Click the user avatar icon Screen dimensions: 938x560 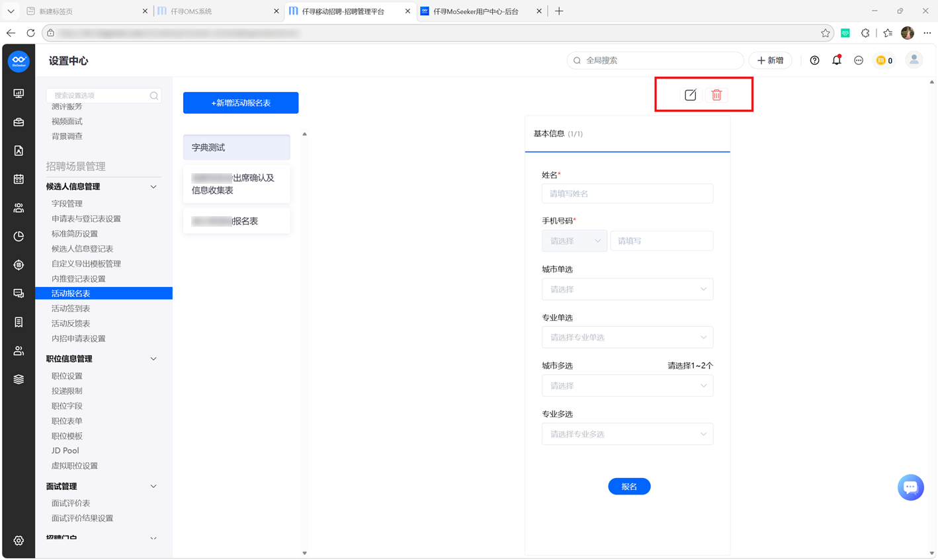pyautogui.click(x=914, y=60)
